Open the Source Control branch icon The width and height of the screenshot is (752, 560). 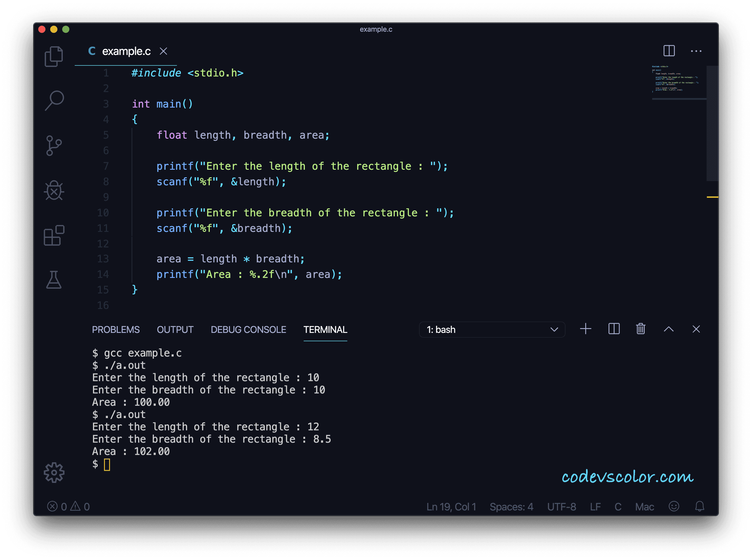point(54,146)
